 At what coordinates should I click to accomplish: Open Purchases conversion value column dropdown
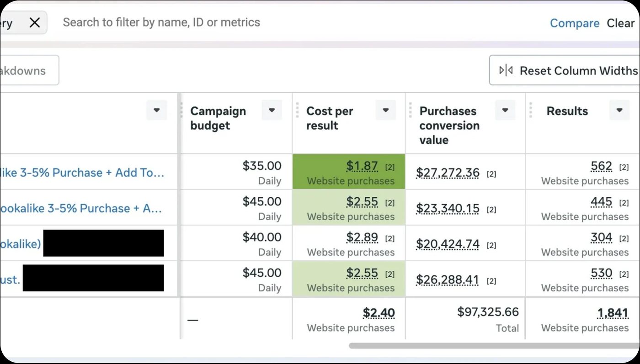pos(505,111)
